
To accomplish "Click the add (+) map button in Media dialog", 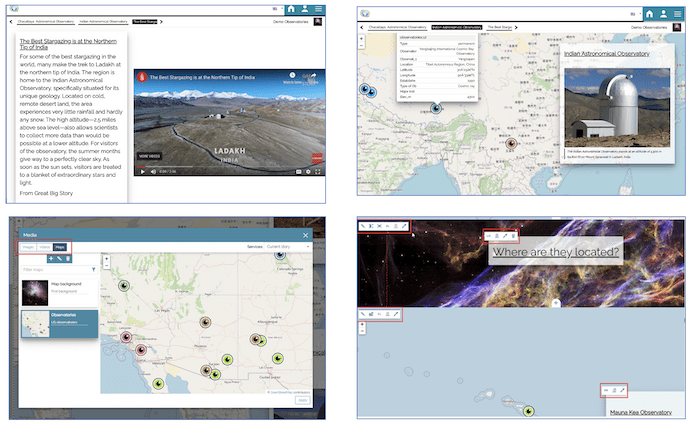I will 51,259.
